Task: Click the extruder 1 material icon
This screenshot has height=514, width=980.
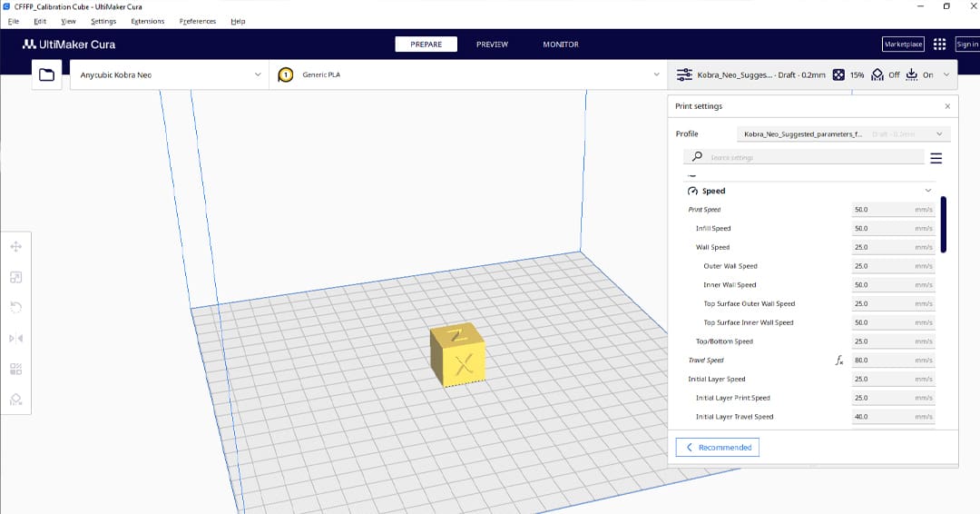Action: point(286,75)
